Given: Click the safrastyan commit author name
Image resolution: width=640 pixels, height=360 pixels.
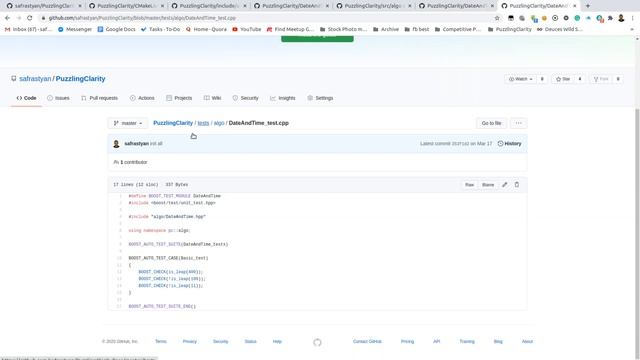Looking at the screenshot, I should click(136, 144).
